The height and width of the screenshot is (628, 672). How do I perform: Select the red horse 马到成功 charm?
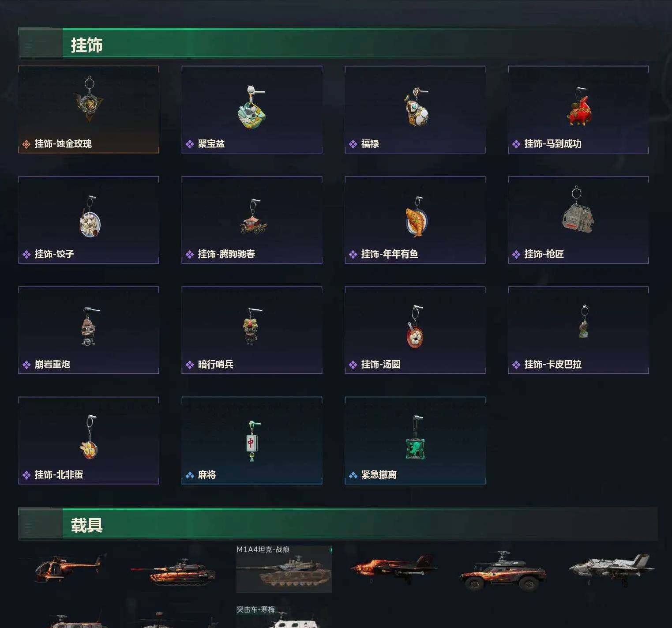point(579,106)
